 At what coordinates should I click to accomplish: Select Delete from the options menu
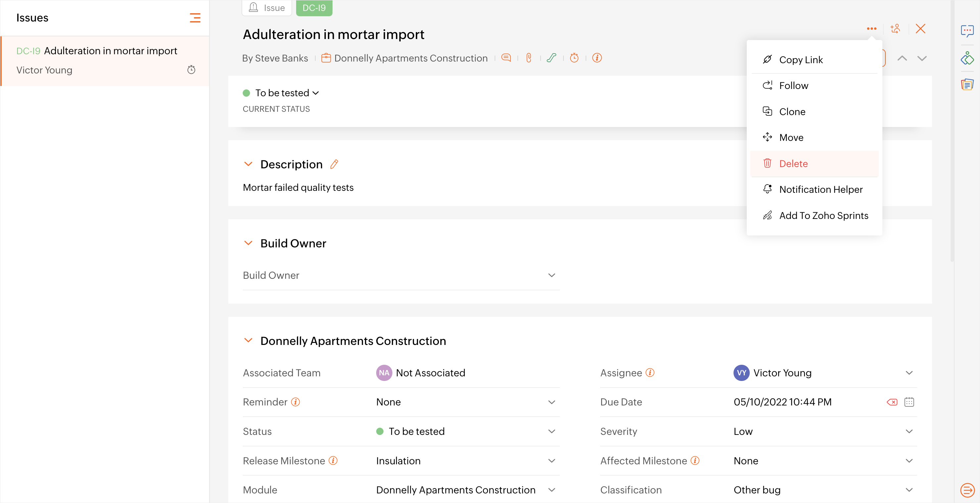click(x=793, y=163)
